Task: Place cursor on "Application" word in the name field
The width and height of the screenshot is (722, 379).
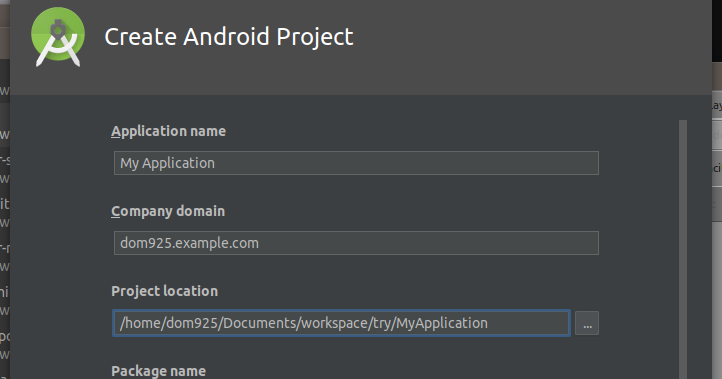Action: (x=178, y=163)
